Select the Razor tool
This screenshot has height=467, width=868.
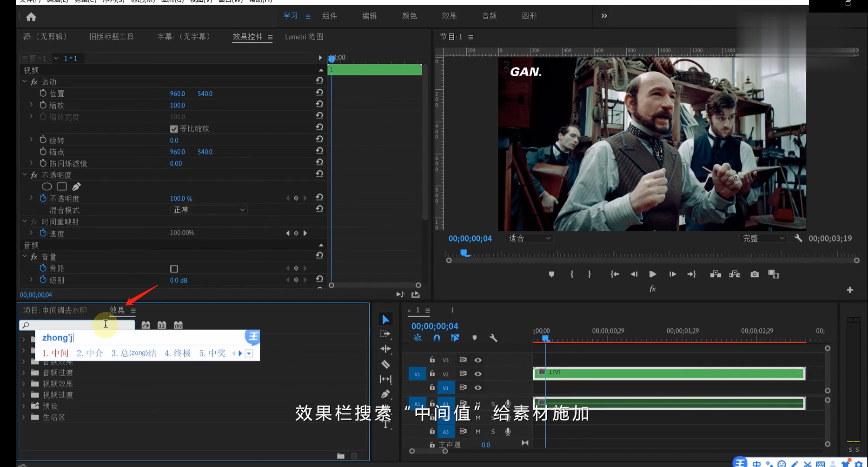click(385, 364)
